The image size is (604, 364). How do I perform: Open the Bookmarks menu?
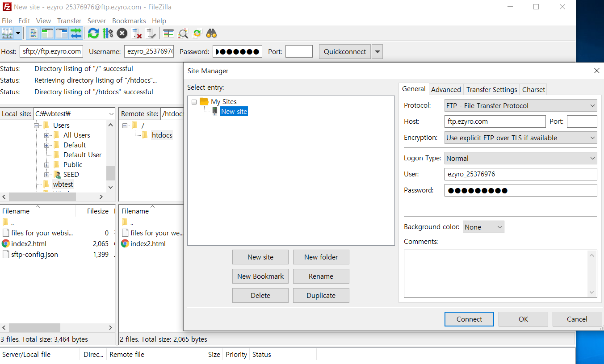click(x=129, y=21)
